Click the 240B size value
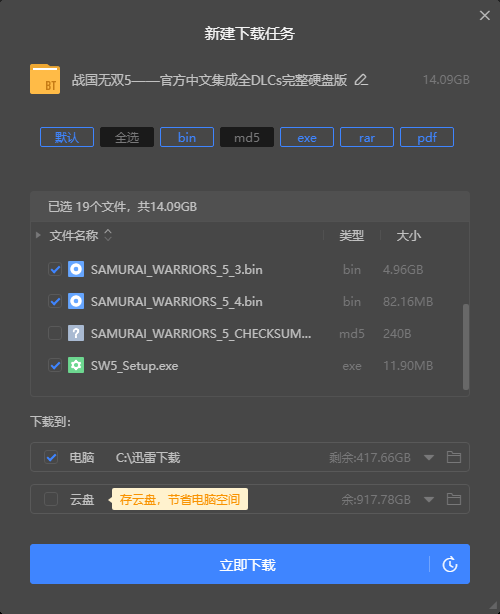The width and height of the screenshot is (500, 614). pyautogui.click(x=397, y=334)
